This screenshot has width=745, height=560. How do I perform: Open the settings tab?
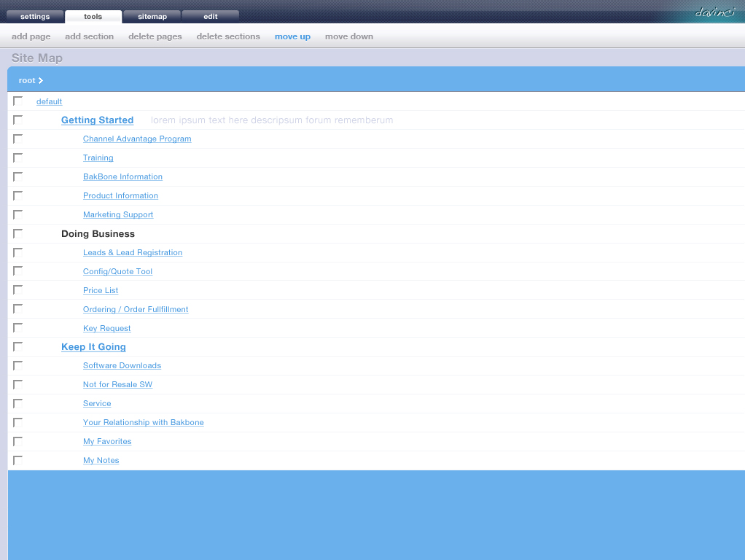tap(35, 16)
